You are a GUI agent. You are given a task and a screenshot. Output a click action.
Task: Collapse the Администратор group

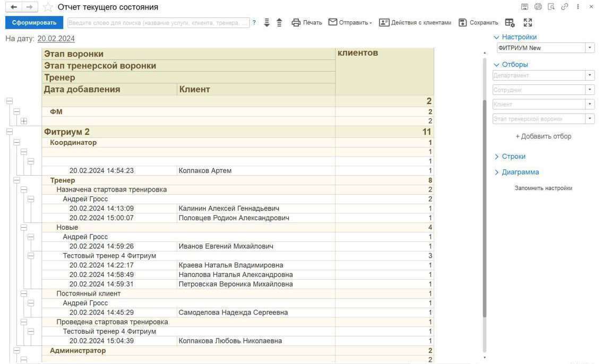(x=16, y=350)
